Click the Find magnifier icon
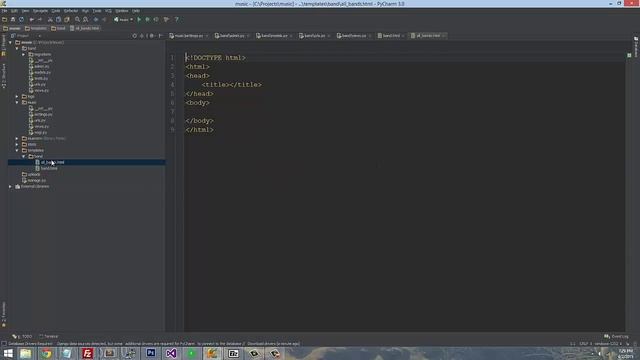 pyautogui.click(x=77, y=19)
